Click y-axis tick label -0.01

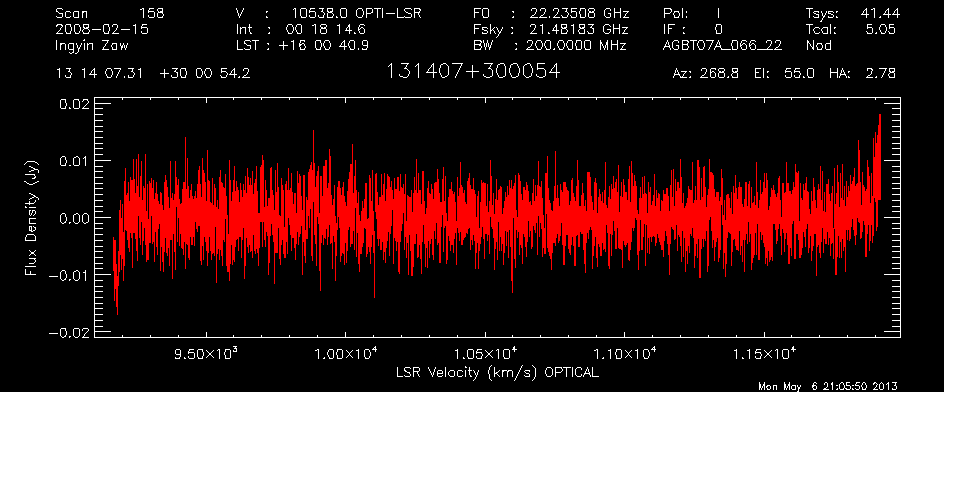pyautogui.click(x=69, y=275)
